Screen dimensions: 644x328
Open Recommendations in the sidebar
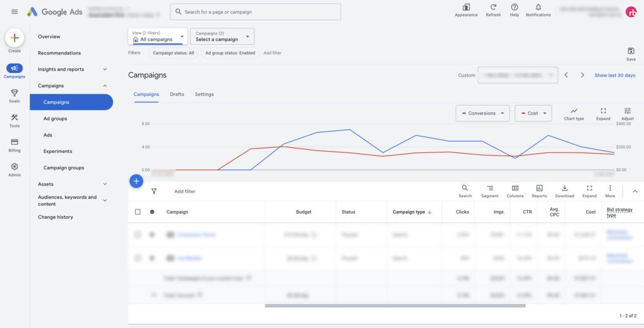tap(59, 53)
